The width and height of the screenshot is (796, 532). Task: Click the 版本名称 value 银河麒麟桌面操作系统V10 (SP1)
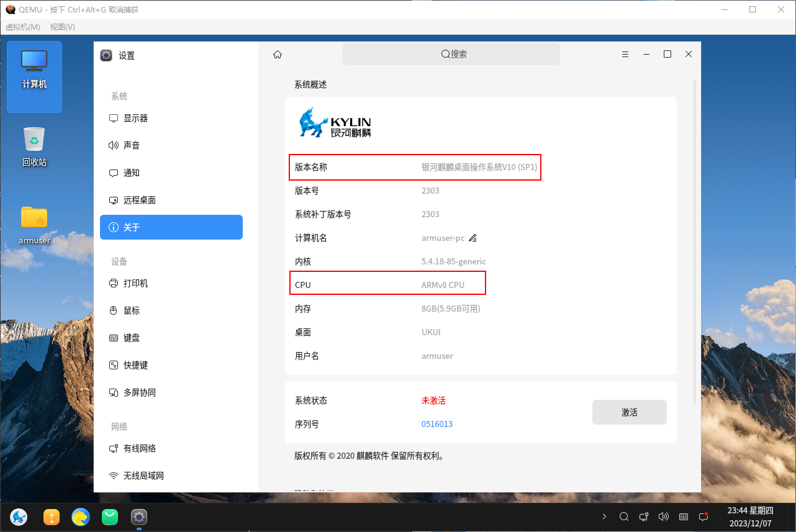click(479, 167)
